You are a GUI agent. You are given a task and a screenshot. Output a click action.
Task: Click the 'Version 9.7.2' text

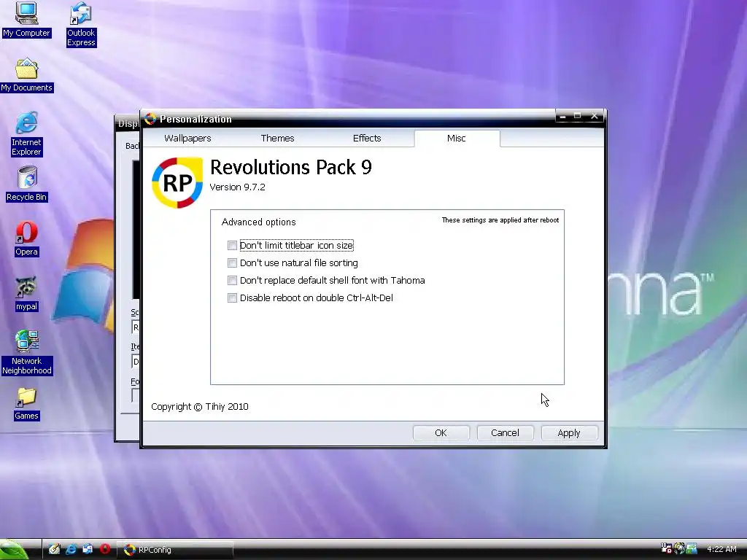(237, 187)
